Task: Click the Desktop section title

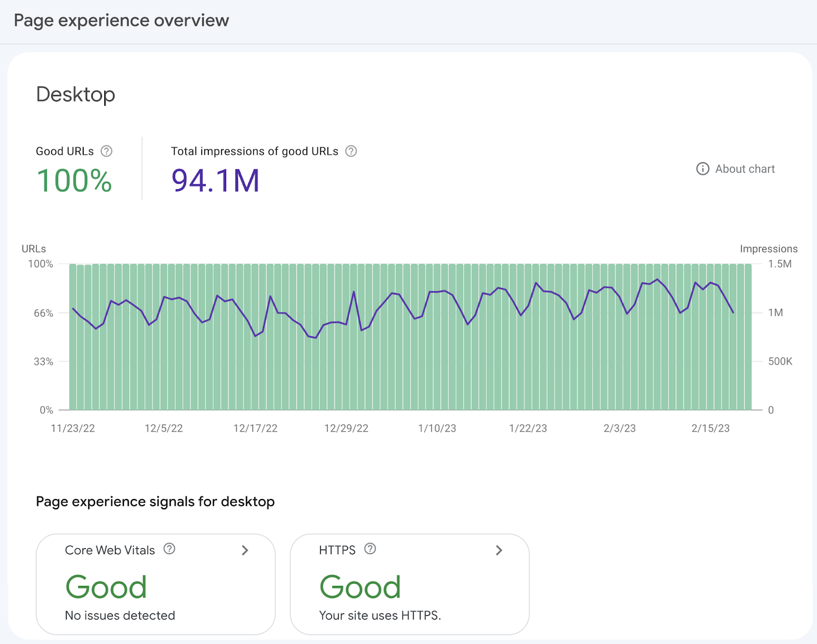Action: click(x=76, y=94)
